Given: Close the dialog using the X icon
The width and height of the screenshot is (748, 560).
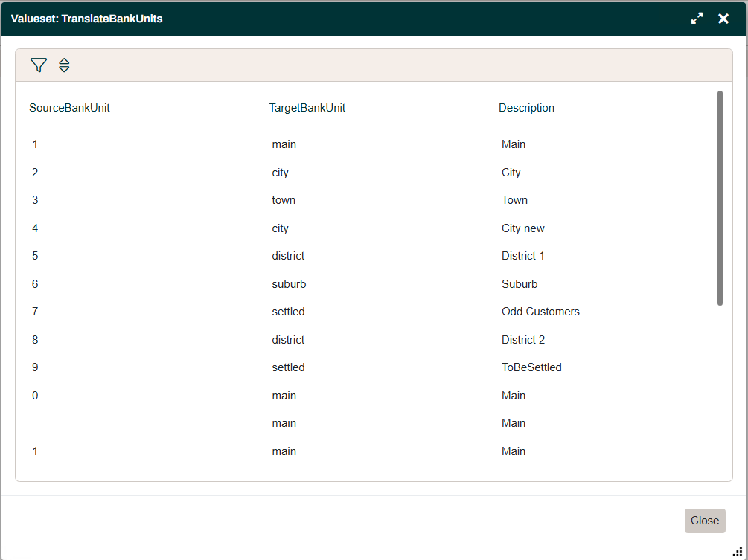Looking at the screenshot, I should 723,18.
